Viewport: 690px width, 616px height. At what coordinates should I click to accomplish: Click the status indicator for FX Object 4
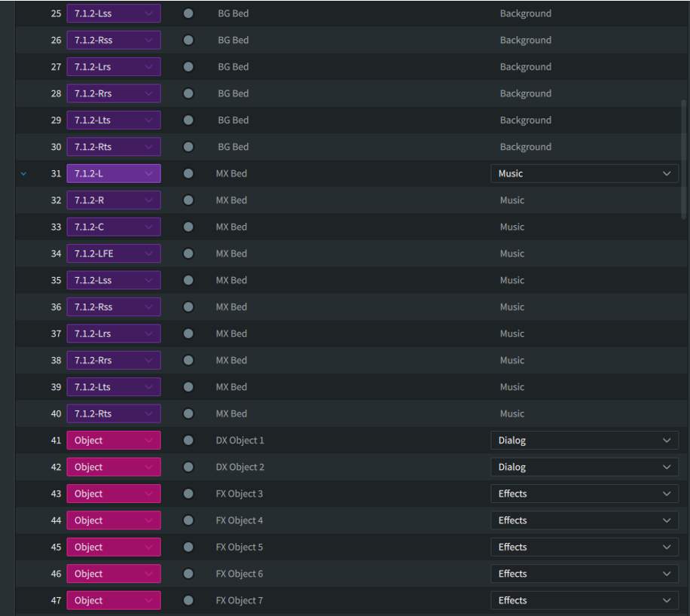point(188,520)
